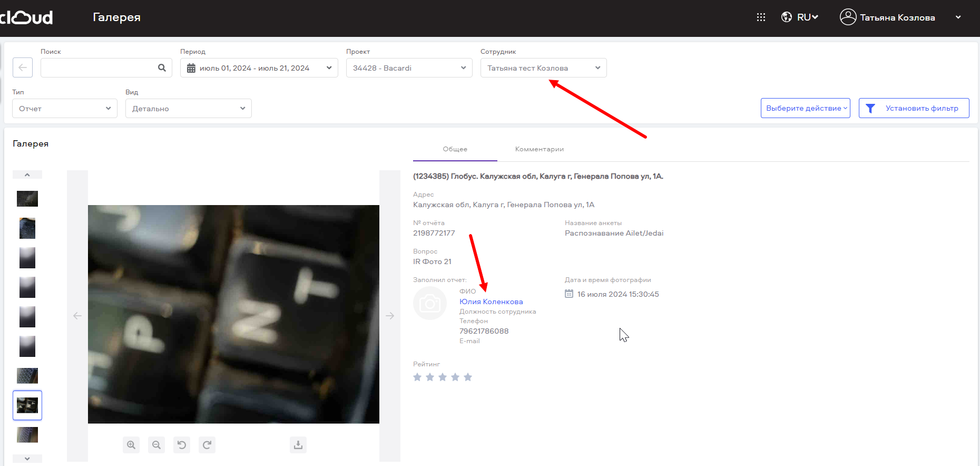This screenshot has width=980, height=466.
Task: Download the current photo
Action: [x=298, y=445]
